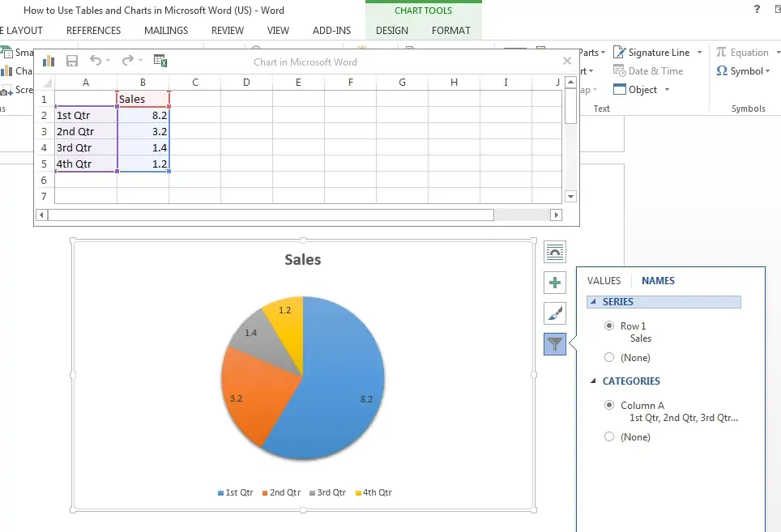Switch to the VALUES tab
781x532 pixels.
pyautogui.click(x=604, y=281)
